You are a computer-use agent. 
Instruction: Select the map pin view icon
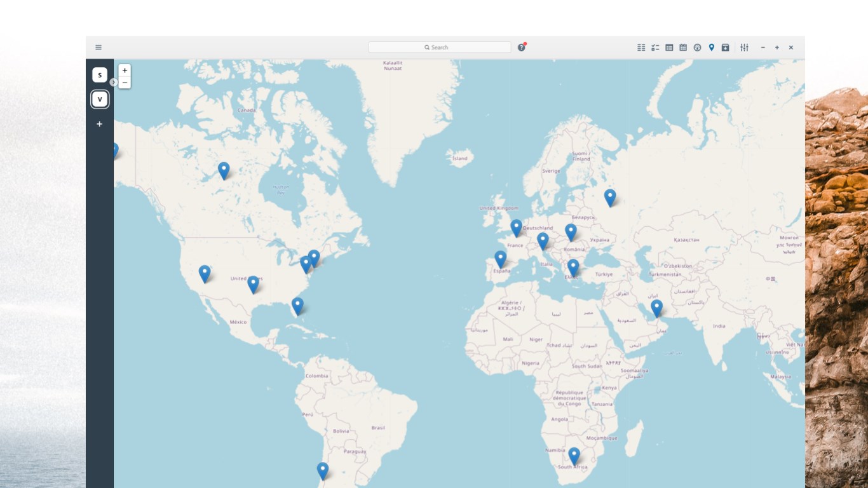712,48
